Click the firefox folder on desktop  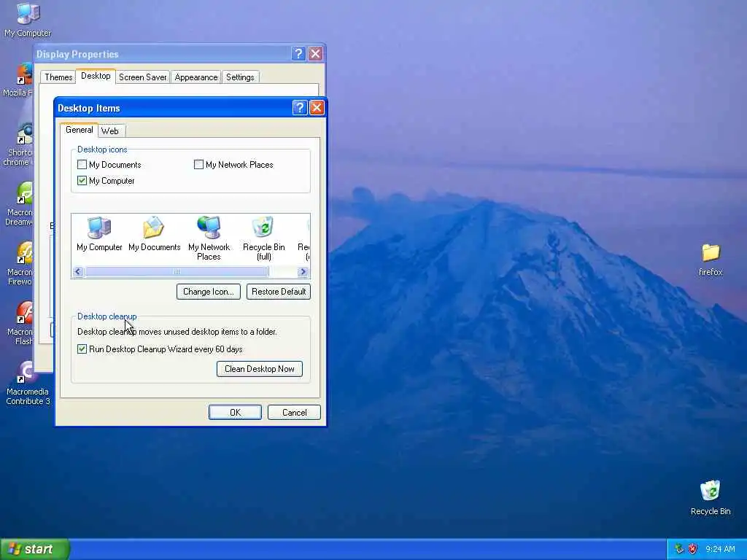(x=711, y=260)
